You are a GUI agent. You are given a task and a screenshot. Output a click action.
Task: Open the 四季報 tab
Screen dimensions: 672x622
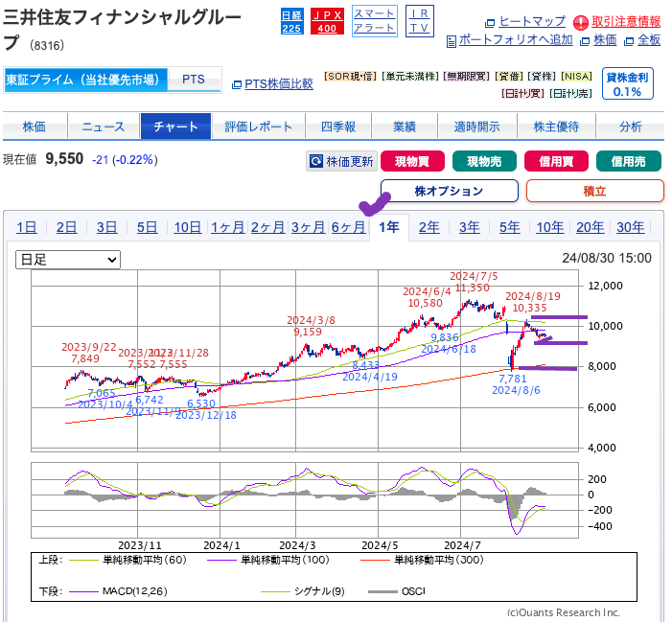[x=338, y=127]
